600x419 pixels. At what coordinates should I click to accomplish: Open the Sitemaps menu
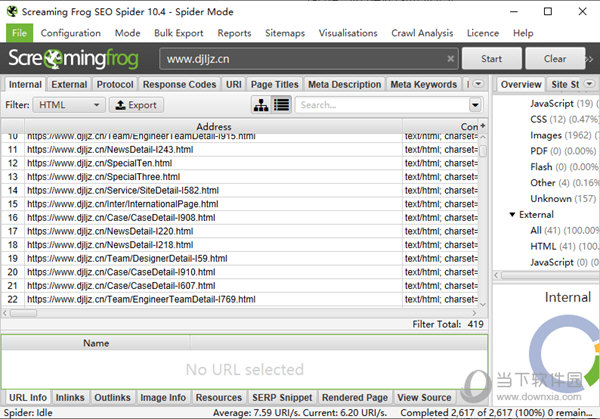point(285,33)
